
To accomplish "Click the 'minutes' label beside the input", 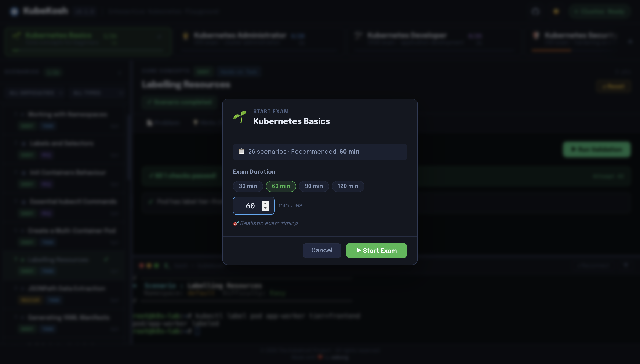I will (x=290, y=205).
